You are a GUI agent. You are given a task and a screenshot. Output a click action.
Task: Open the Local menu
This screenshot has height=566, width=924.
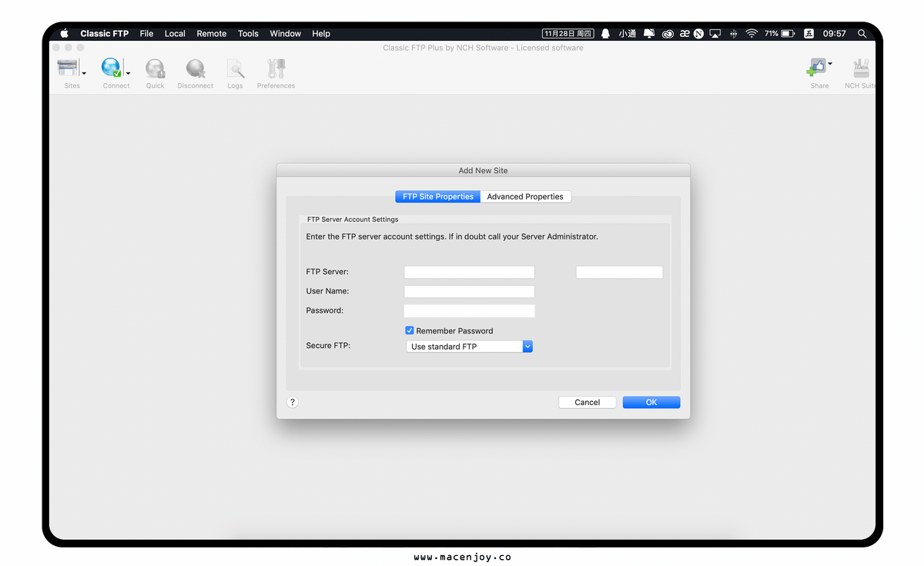[x=175, y=34]
